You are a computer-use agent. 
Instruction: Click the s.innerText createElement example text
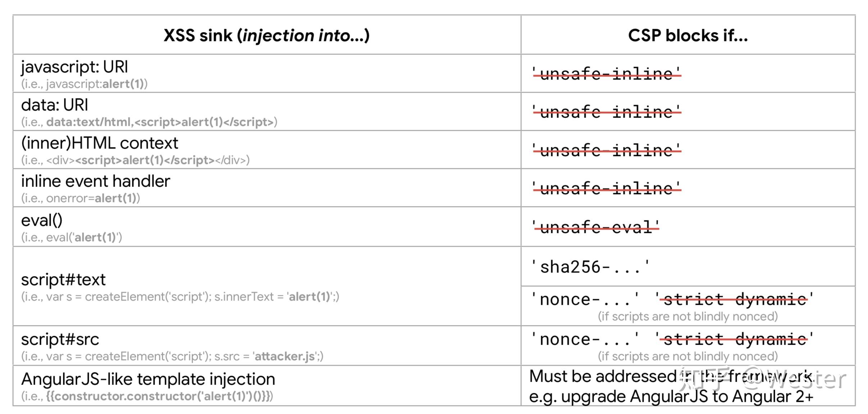pos(180,297)
